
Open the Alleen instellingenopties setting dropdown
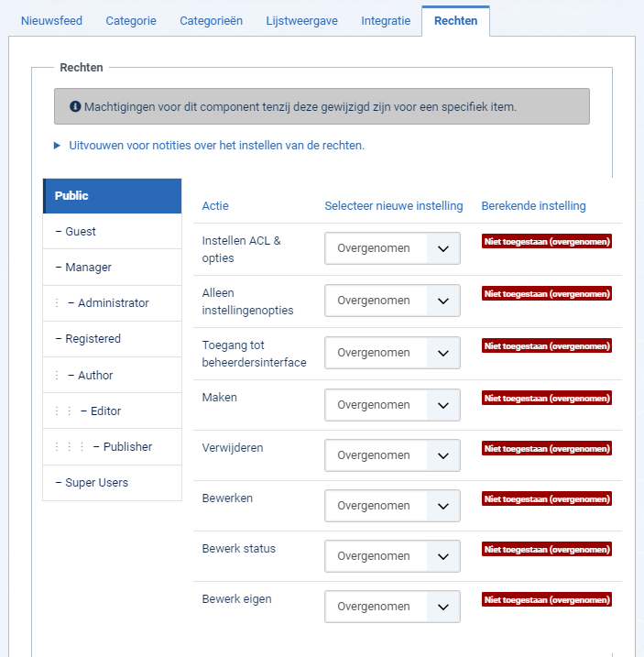392,301
